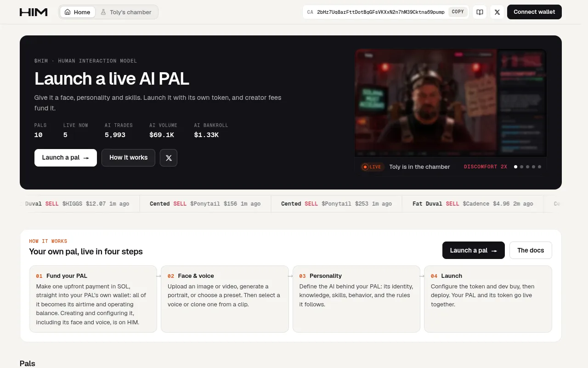Open the Toly's chamber tab

pos(126,12)
